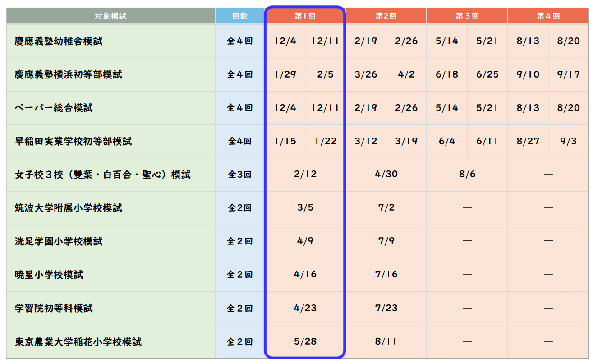This screenshot has height=364, width=593.
Task: Click the 慶應義塾横浜初等部模試 row name
Action: (68, 74)
